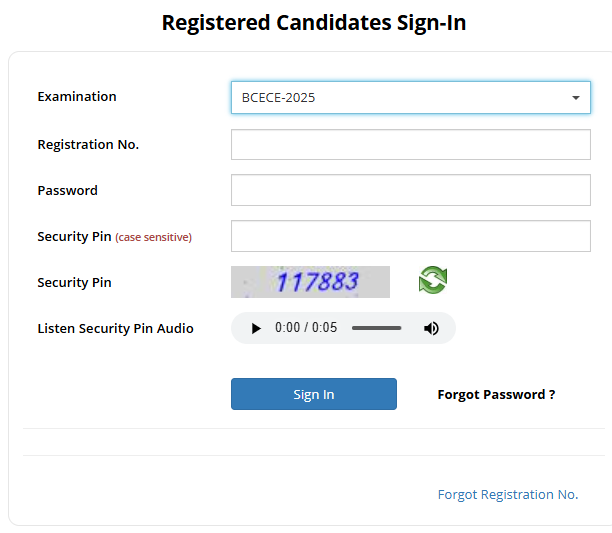Open the Examination dropdown arrow
This screenshot has width=612, height=533.
(x=576, y=98)
